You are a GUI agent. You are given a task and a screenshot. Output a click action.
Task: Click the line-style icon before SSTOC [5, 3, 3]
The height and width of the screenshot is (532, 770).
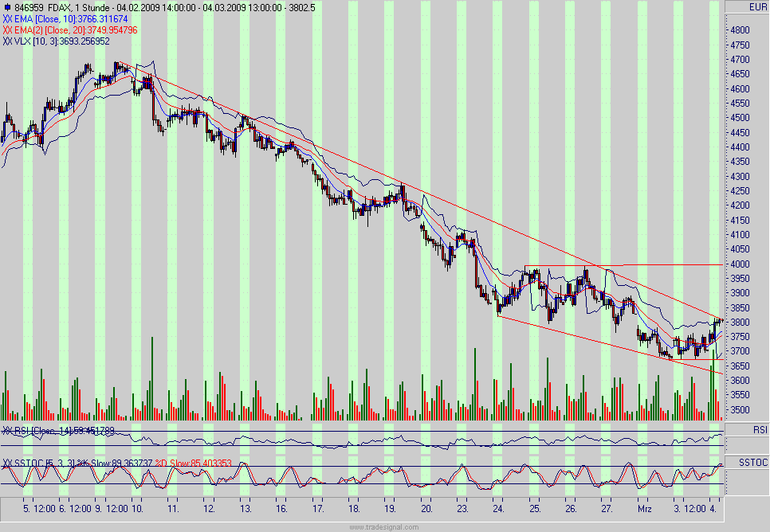7,464
